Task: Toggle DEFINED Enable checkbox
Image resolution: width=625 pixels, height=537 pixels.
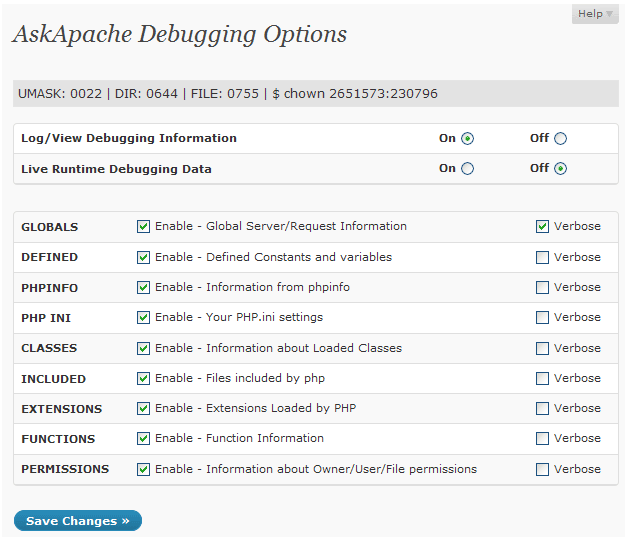Action: pyautogui.click(x=143, y=257)
